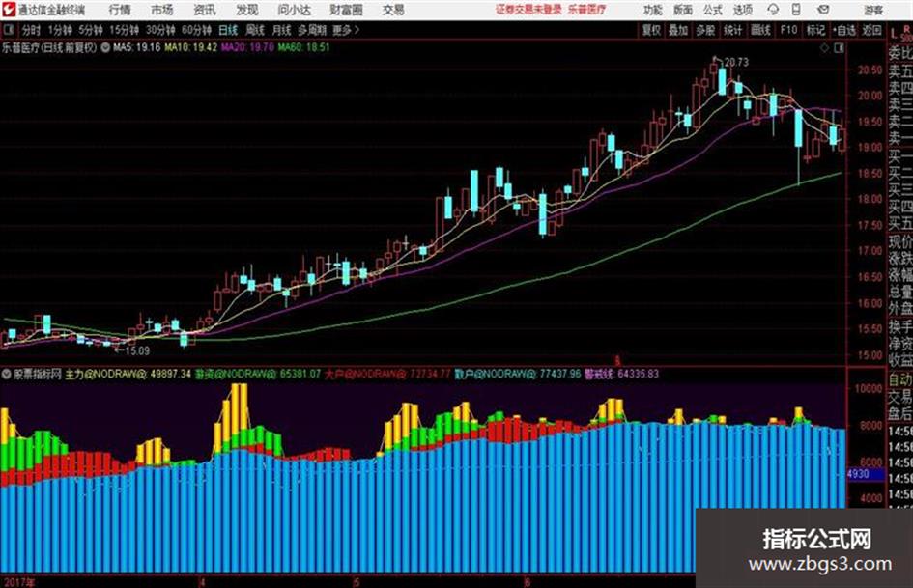Open the 发现 menu
This screenshot has height=588, width=913.
point(247,10)
